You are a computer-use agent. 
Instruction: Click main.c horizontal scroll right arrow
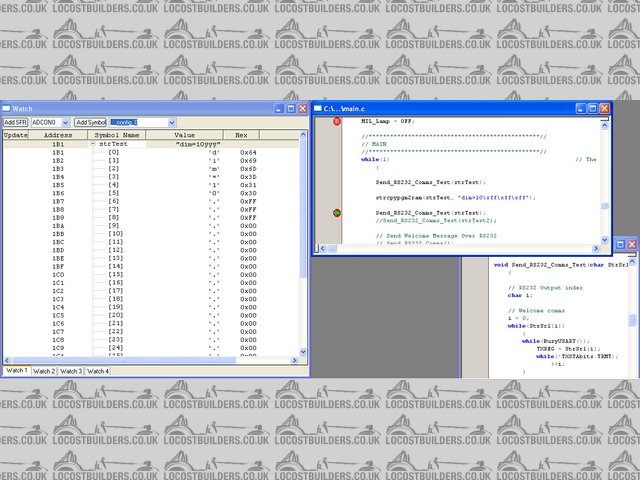(x=596, y=248)
